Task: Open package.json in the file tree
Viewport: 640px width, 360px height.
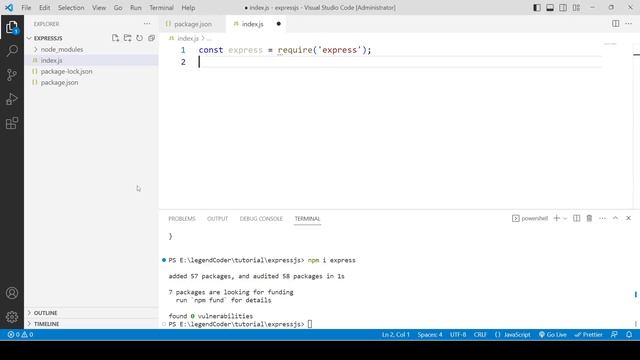Action: point(59,82)
